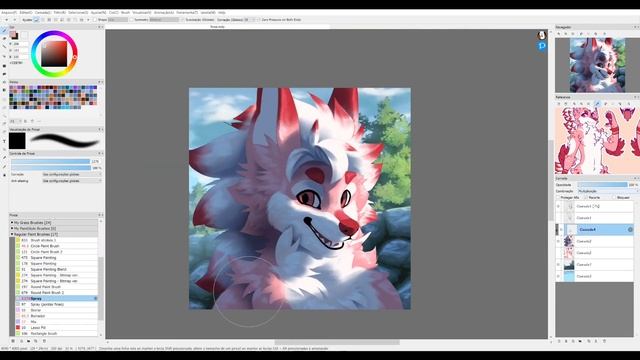Adjust layer Opacidade slider

click(602, 185)
